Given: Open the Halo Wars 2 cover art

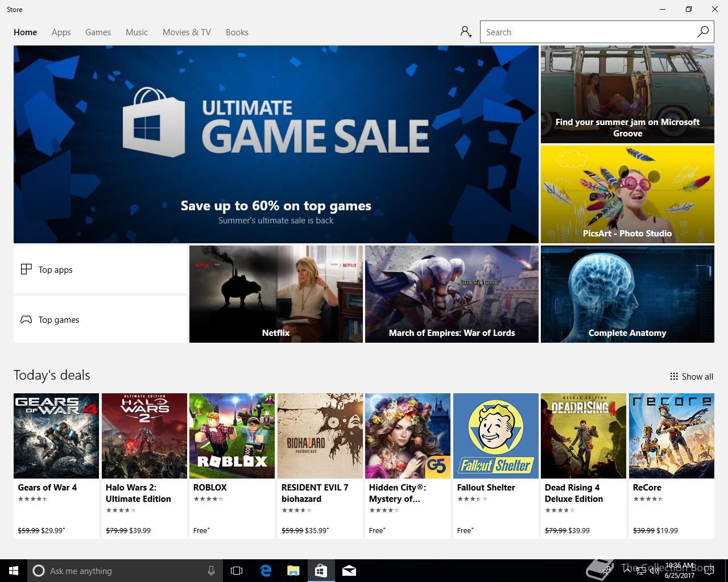Looking at the screenshot, I should pos(144,436).
